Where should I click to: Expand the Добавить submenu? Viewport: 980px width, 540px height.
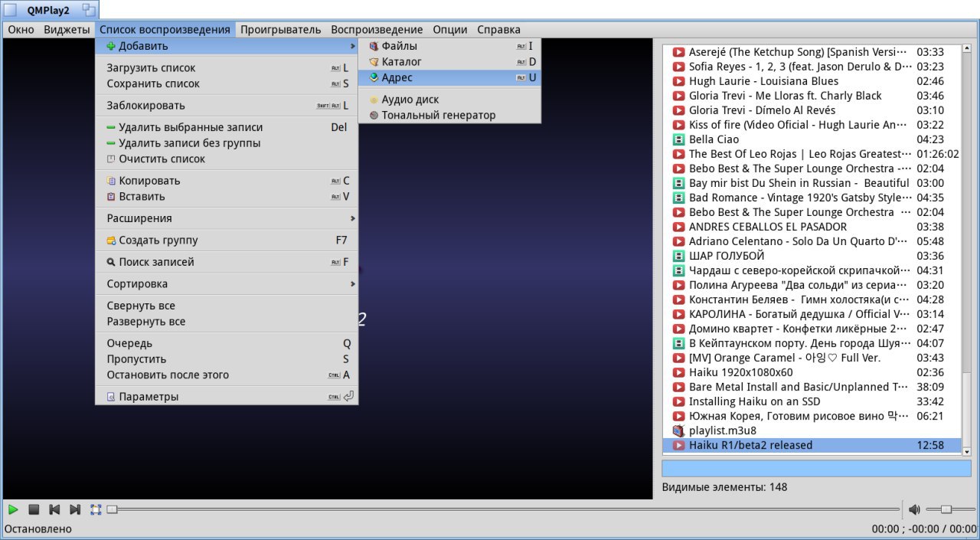[x=227, y=46]
